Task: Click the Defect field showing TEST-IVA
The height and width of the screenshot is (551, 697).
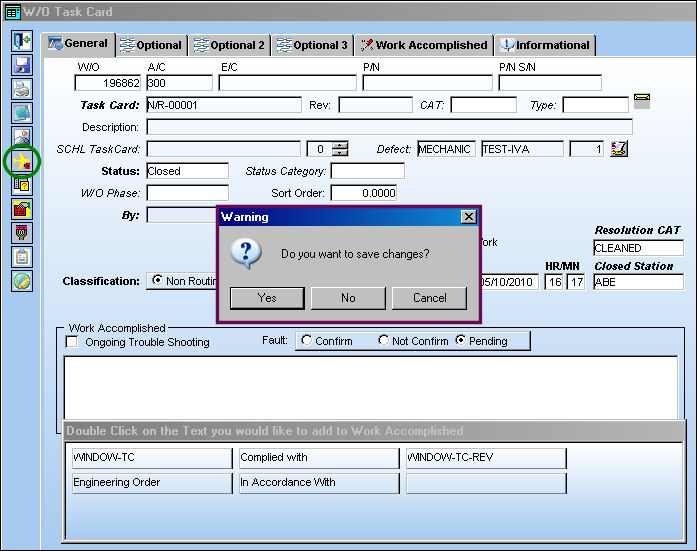Action: click(x=522, y=149)
